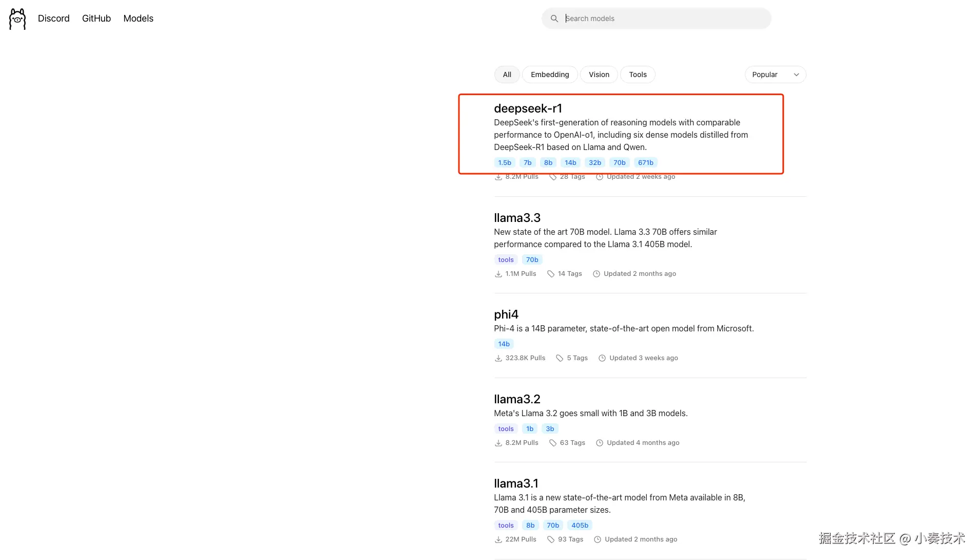
Task: Click the download icon beside 1.1M Pulls
Action: (x=498, y=274)
